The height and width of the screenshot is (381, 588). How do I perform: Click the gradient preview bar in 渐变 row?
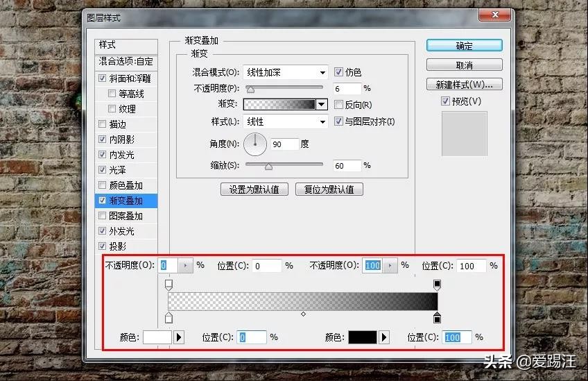tap(279, 104)
